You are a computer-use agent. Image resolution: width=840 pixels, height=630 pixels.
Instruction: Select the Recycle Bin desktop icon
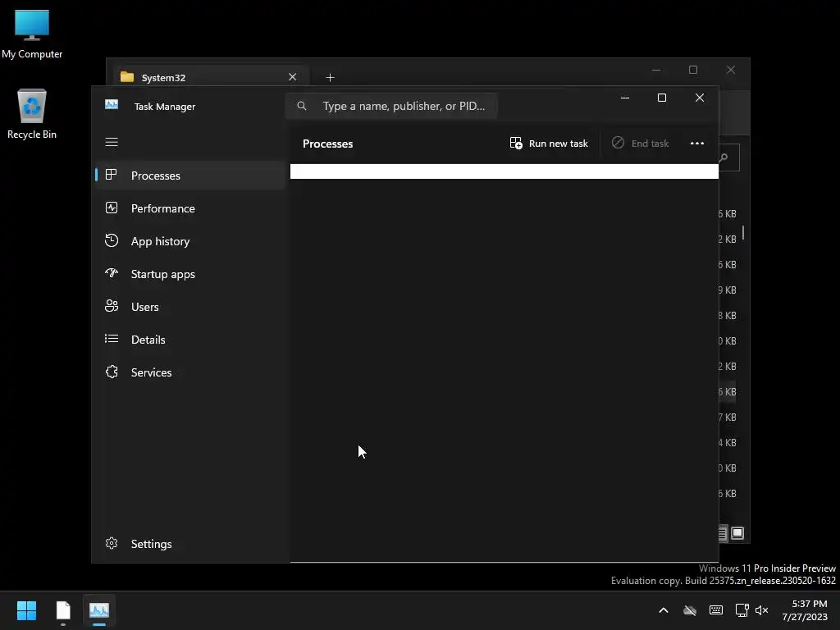(32, 114)
